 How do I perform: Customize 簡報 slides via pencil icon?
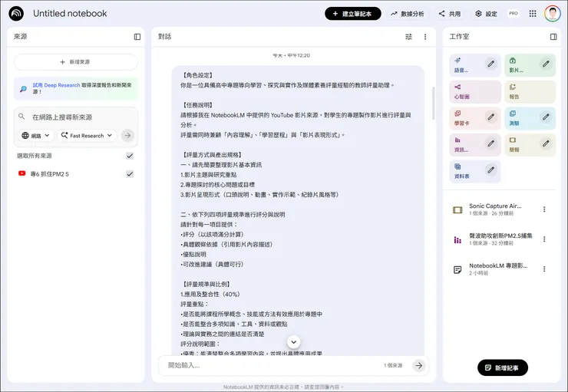546,143
